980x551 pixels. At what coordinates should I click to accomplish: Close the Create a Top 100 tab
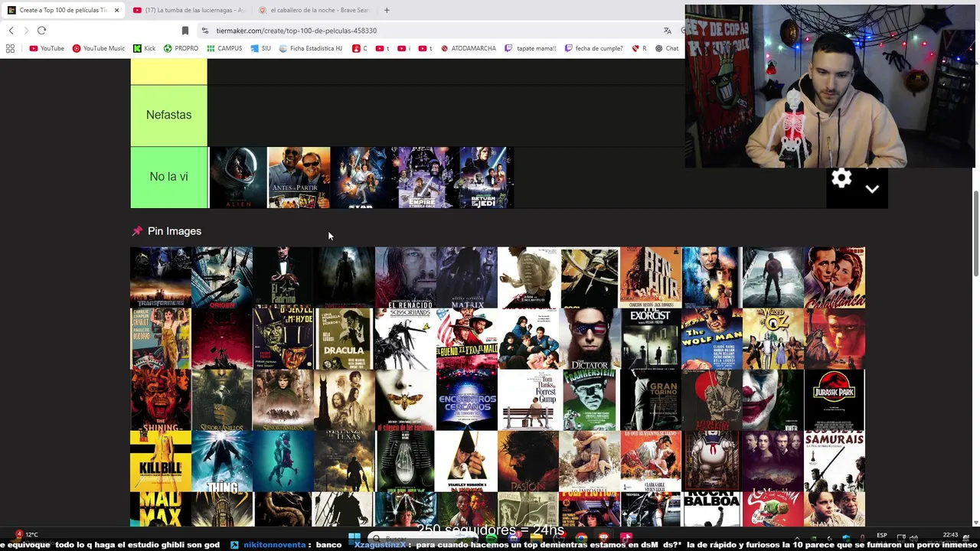pyautogui.click(x=116, y=10)
